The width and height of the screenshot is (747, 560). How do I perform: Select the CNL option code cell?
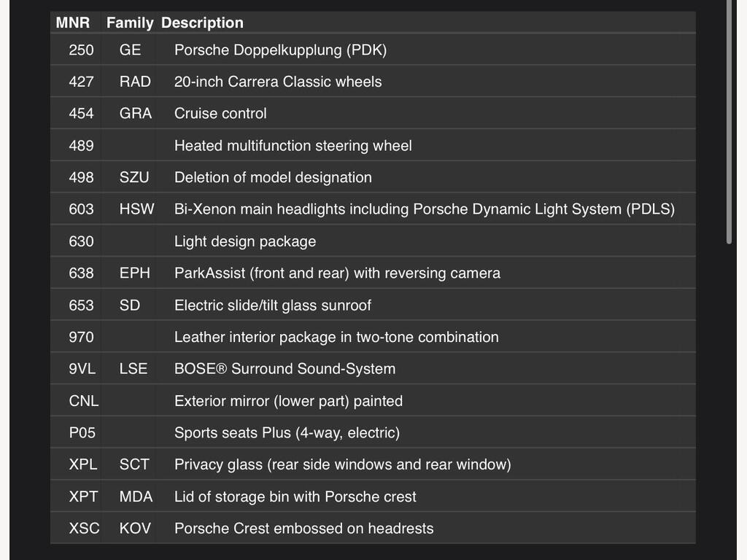(x=83, y=401)
